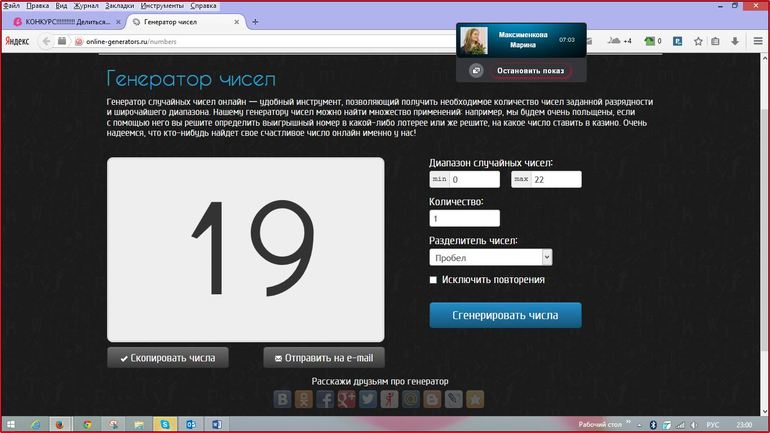Open the 'Закладки' menu
Viewport: 770px width, 433px height.
[x=123, y=5]
